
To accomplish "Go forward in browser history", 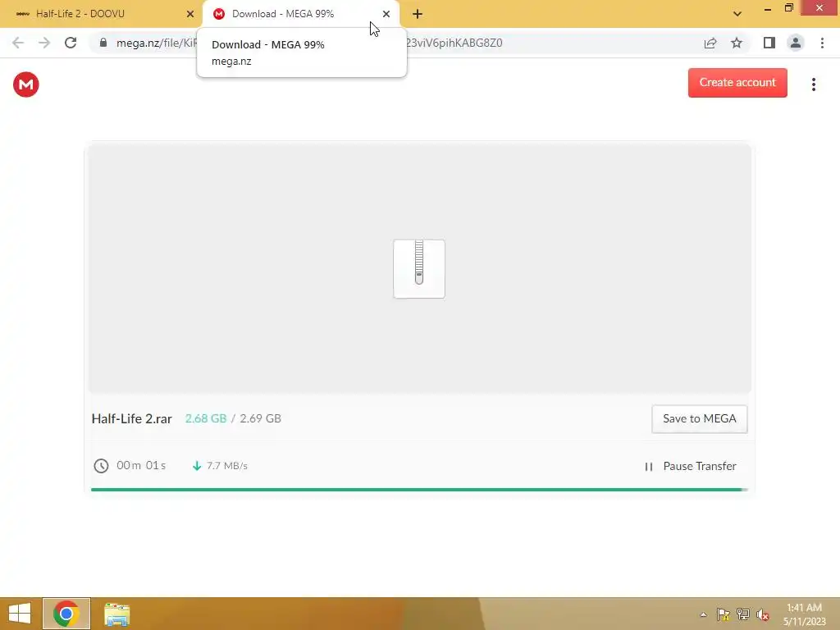I will click(44, 43).
